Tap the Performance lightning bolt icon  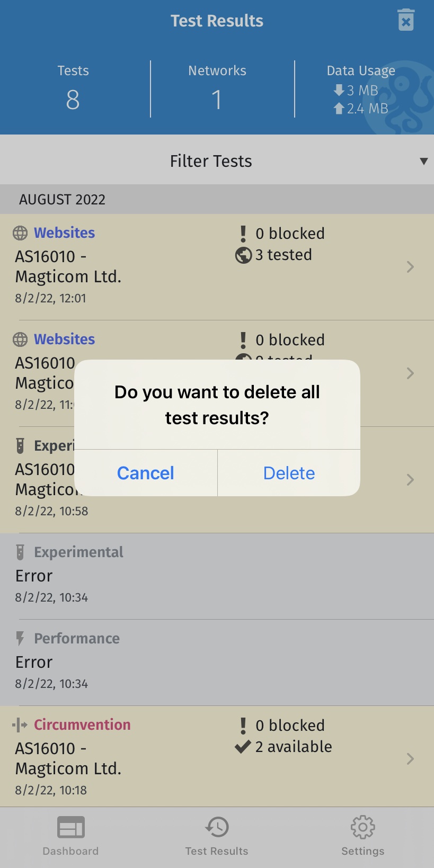click(x=20, y=639)
